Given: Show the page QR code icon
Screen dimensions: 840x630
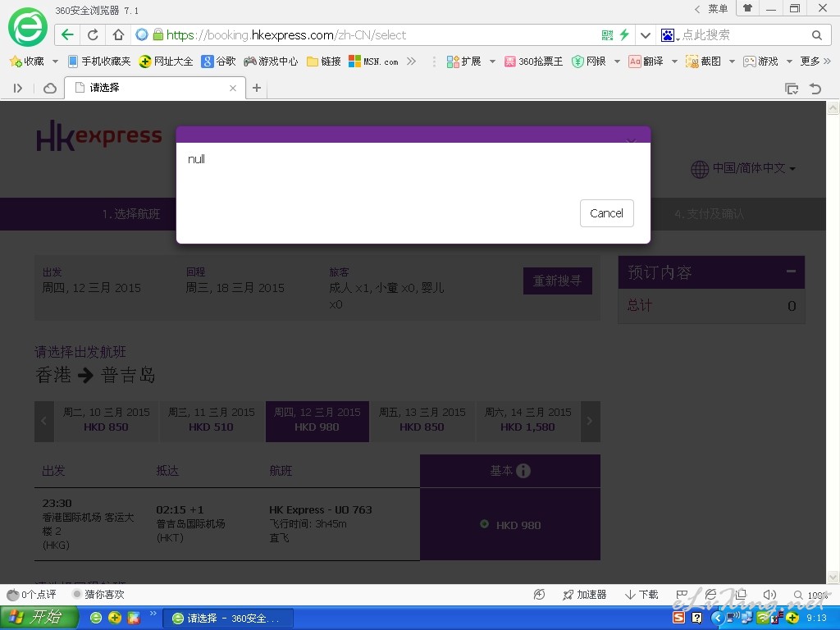Looking at the screenshot, I should tap(607, 34).
